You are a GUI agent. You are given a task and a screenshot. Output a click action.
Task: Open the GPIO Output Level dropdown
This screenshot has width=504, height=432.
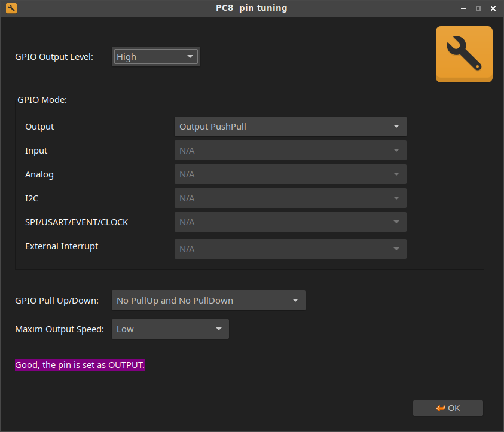pos(156,57)
